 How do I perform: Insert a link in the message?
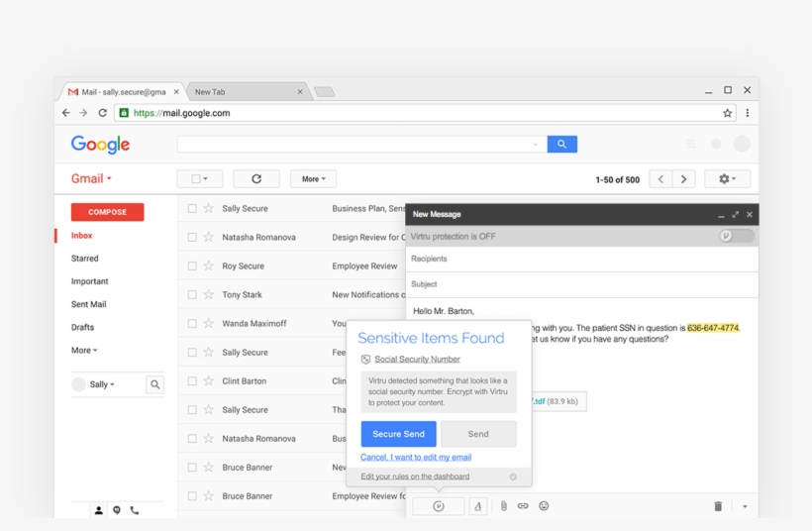point(523,506)
